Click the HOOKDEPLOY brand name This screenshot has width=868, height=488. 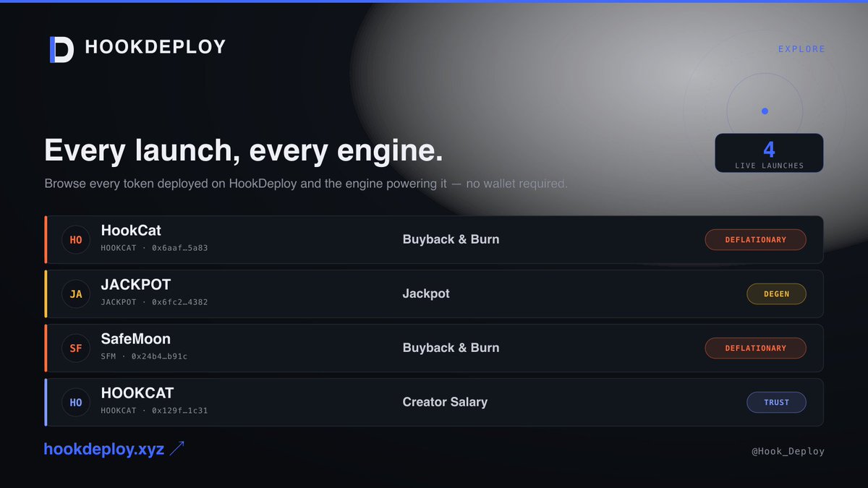156,47
